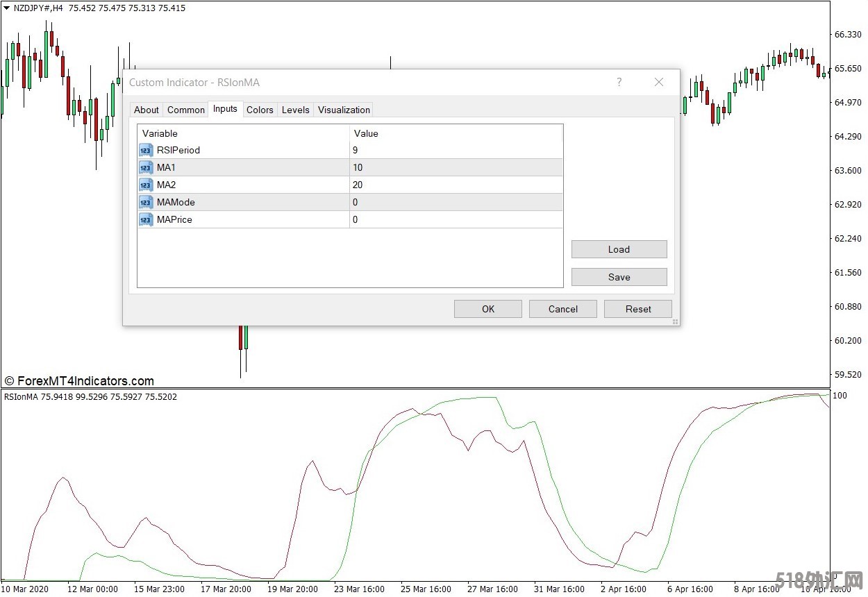The height and width of the screenshot is (597, 868).
Task: Select the Levels tab
Action: coord(295,110)
